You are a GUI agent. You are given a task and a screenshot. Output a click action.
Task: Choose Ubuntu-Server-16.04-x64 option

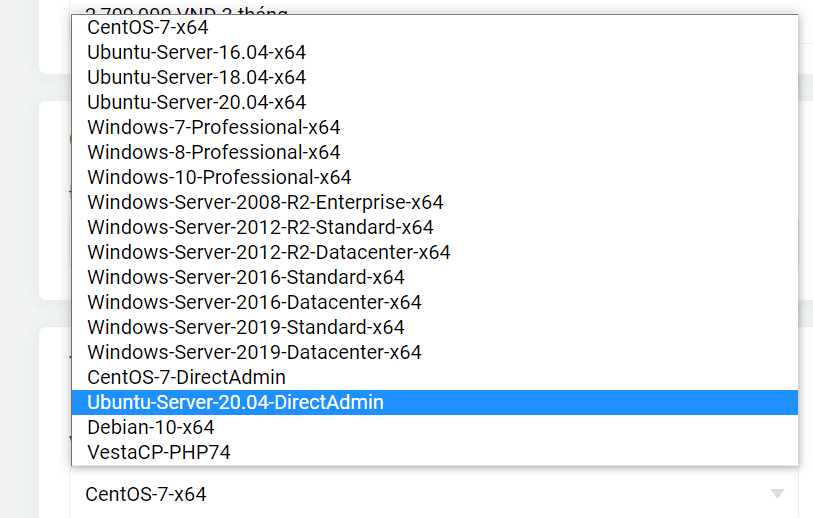196,52
